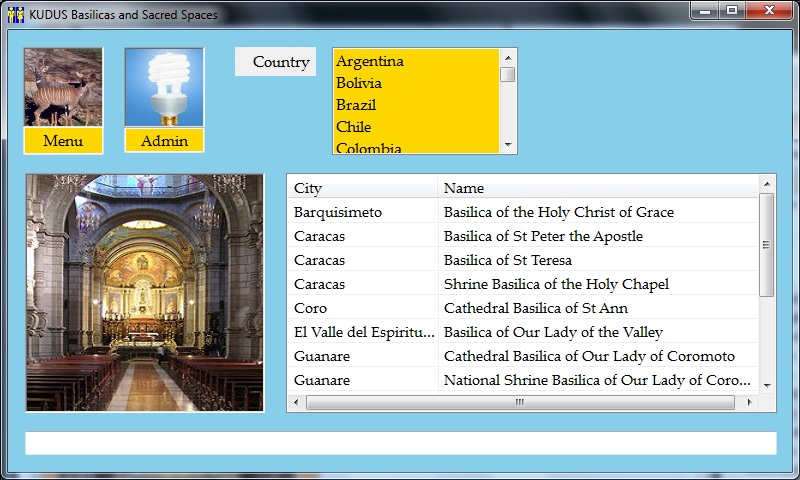The width and height of the screenshot is (800, 480).
Task: Click the empty white text field at bottom
Action: 400,443
